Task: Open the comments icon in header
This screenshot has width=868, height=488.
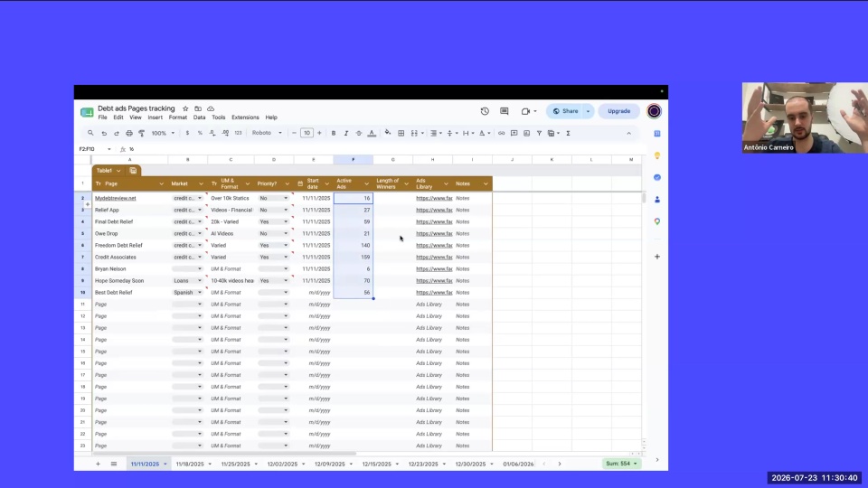Action: pyautogui.click(x=504, y=111)
